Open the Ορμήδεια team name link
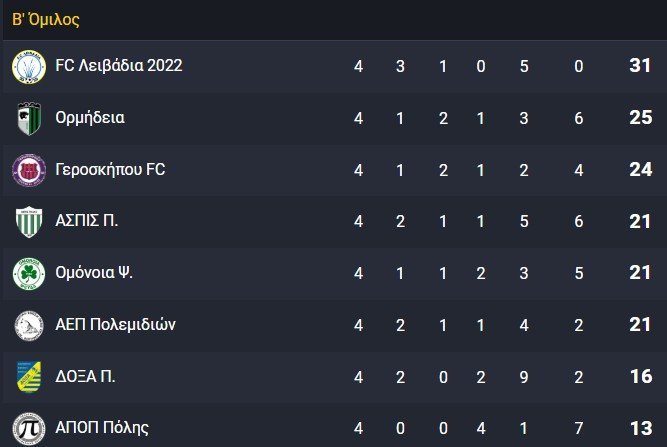The width and height of the screenshot is (667, 447). coord(90,118)
